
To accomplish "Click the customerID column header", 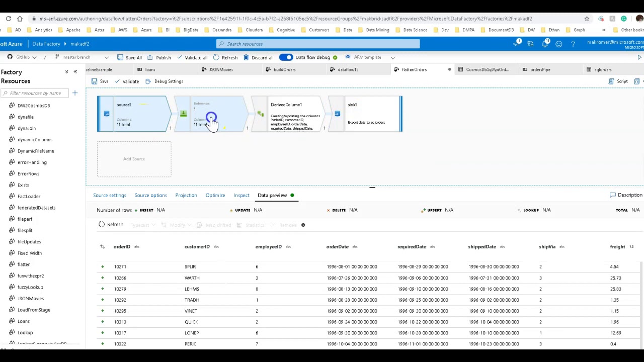I will click(x=197, y=247).
